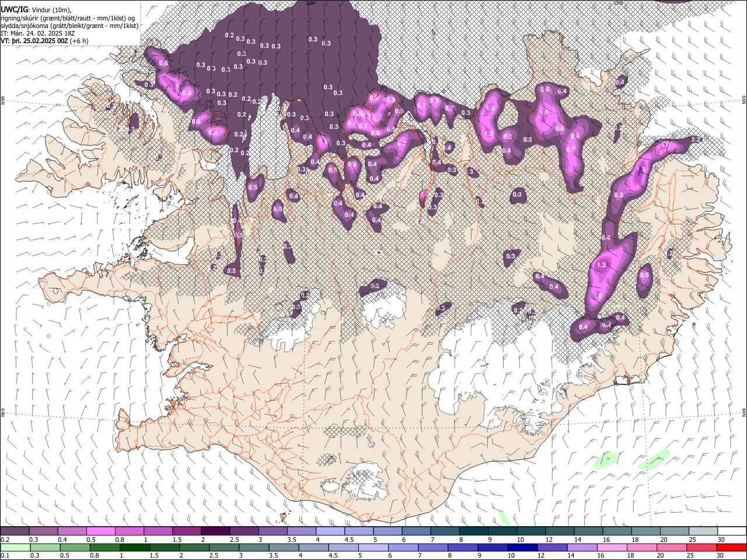Click the navy blue 10 swatch in lower legend
The image size is (747, 560).
point(522,547)
